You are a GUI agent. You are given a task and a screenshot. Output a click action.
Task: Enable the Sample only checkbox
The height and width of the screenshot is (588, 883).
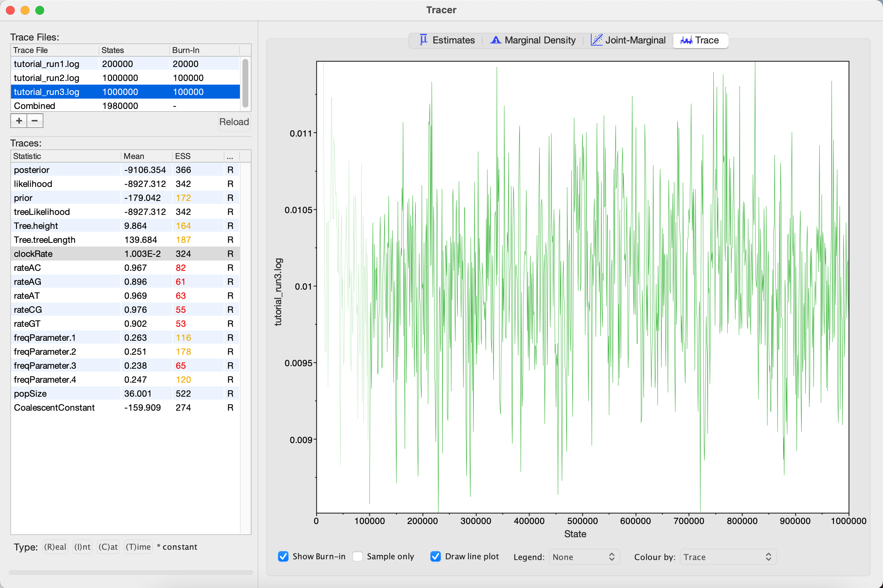coord(358,556)
